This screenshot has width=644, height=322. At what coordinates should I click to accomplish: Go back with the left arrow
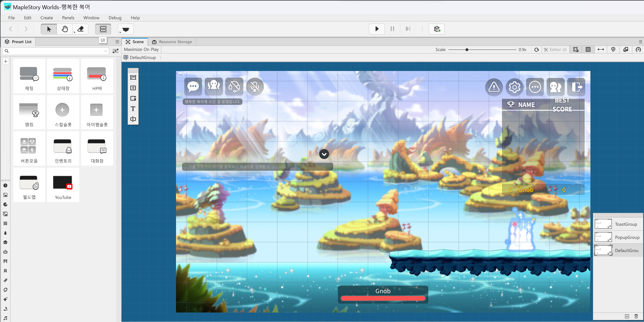[11, 29]
